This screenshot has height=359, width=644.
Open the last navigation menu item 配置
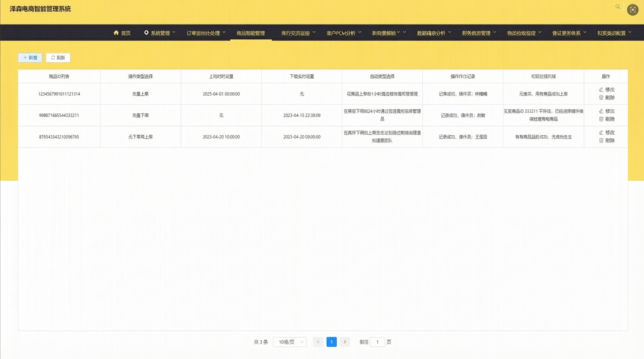(x=614, y=33)
